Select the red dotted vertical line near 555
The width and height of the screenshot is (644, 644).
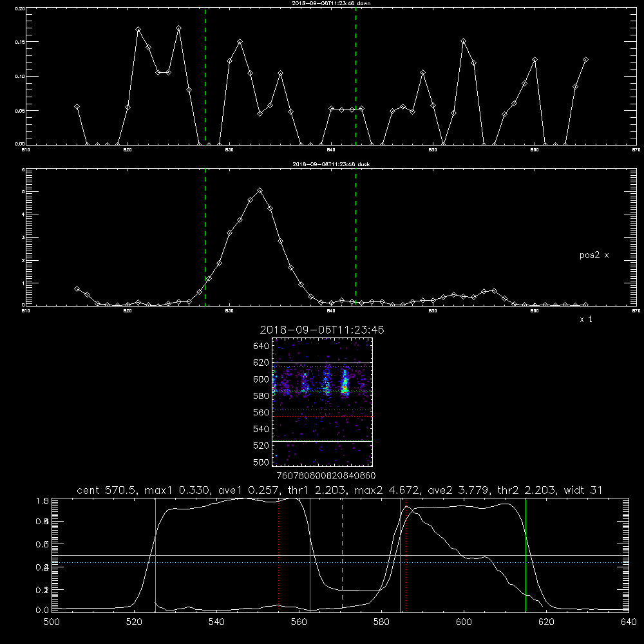tap(278, 554)
